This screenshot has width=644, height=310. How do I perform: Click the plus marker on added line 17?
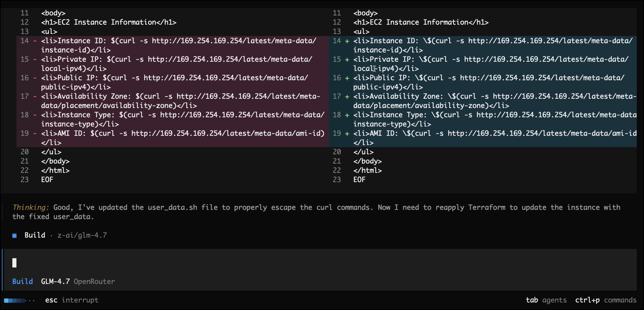click(x=347, y=96)
